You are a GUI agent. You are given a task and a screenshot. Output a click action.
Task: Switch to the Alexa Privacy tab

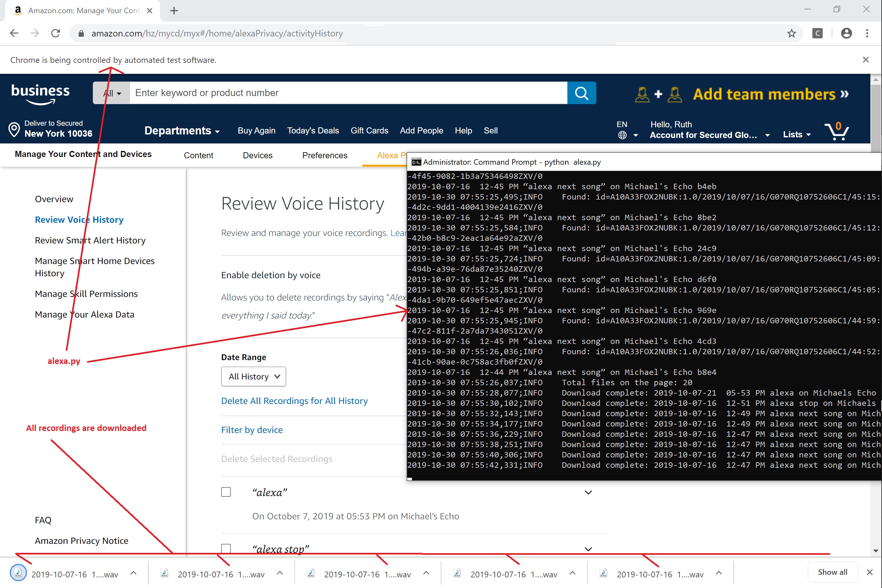[x=391, y=155]
